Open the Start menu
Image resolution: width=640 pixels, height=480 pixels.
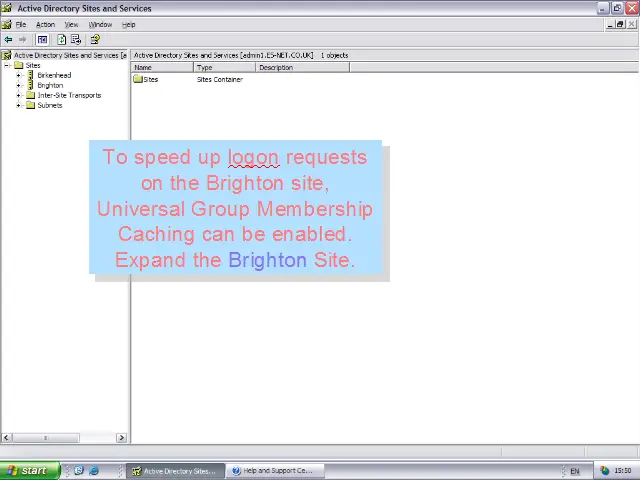pos(30,471)
